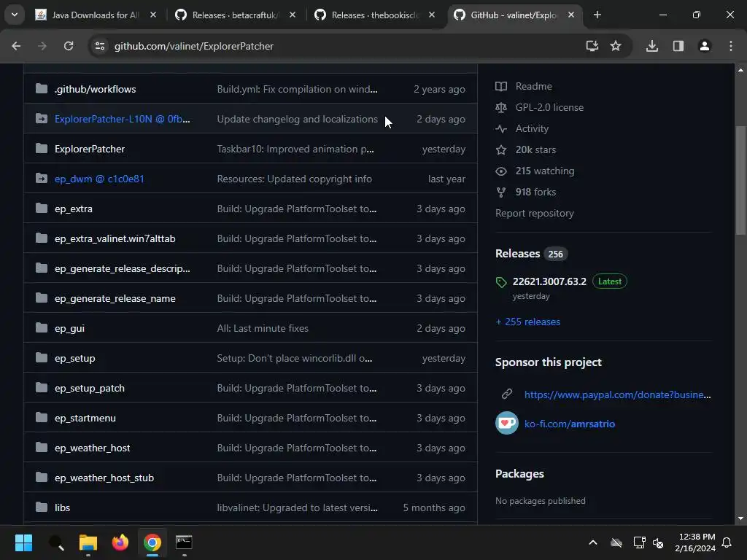Show the + 255 releases list
This screenshot has width=747, height=560.
528,322
